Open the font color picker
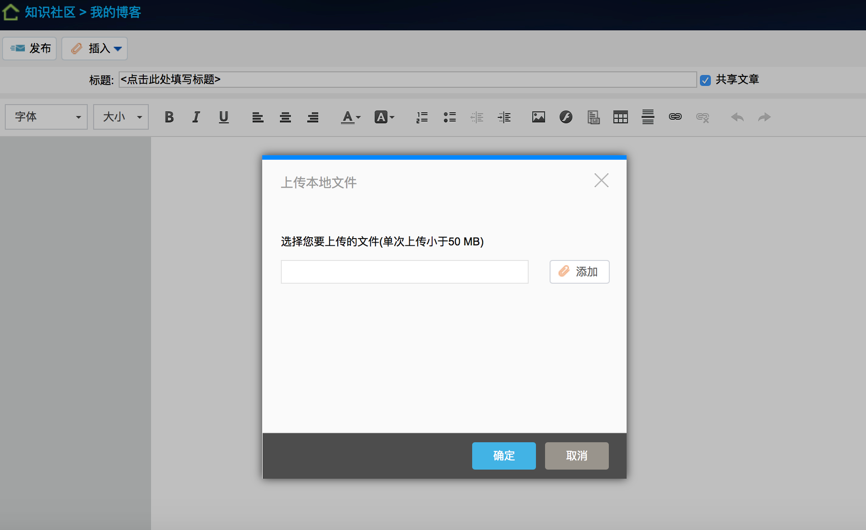This screenshot has width=866, height=530. (350, 117)
